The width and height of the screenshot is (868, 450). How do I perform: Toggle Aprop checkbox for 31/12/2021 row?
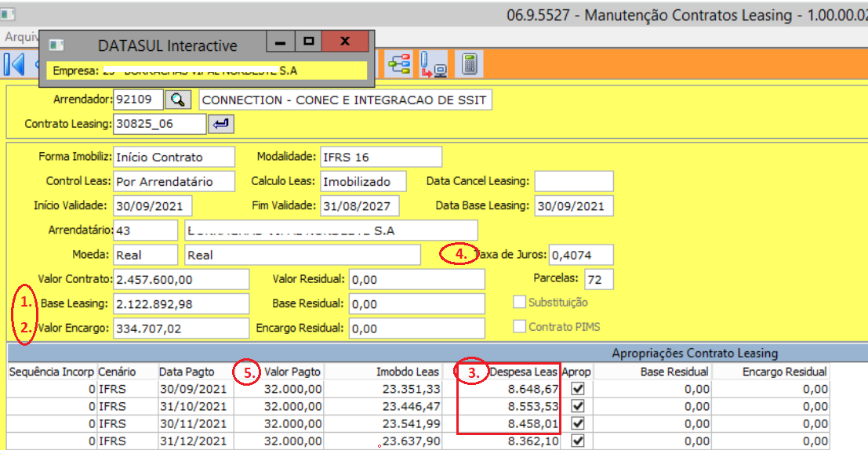pyautogui.click(x=578, y=441)
